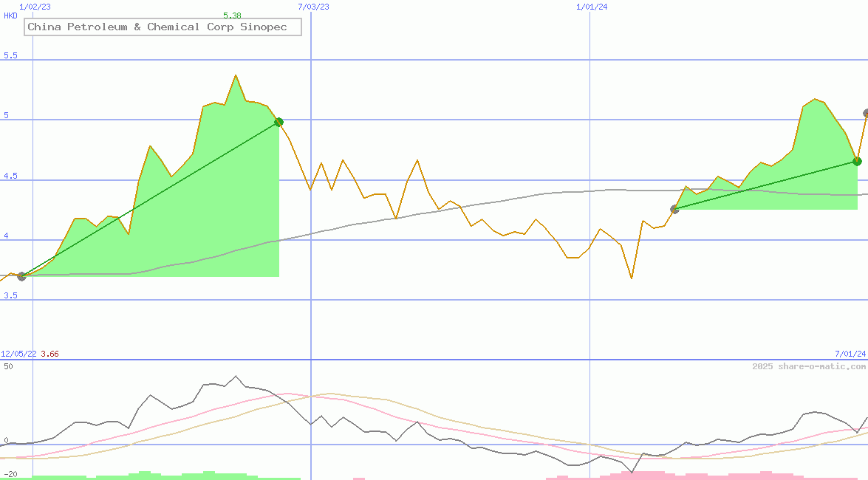Click the green endpoint marker at 5.00 peak
The image size is (868, 480).
pyautogui.click(x=278, y=122)
